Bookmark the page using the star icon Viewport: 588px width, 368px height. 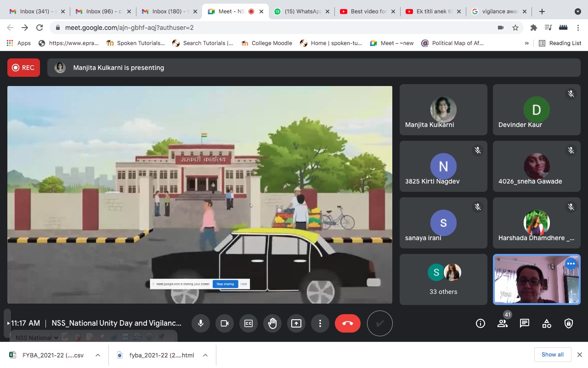click(515, 28)
